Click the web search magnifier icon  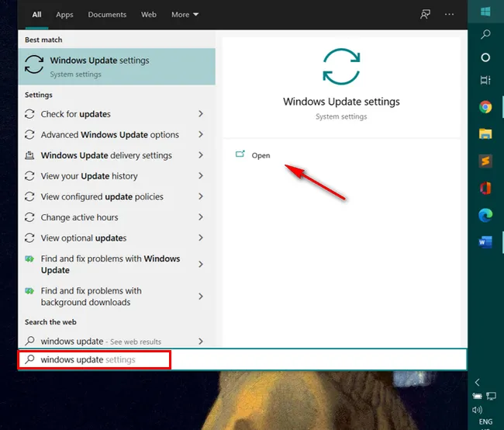(x=29, y=341)
